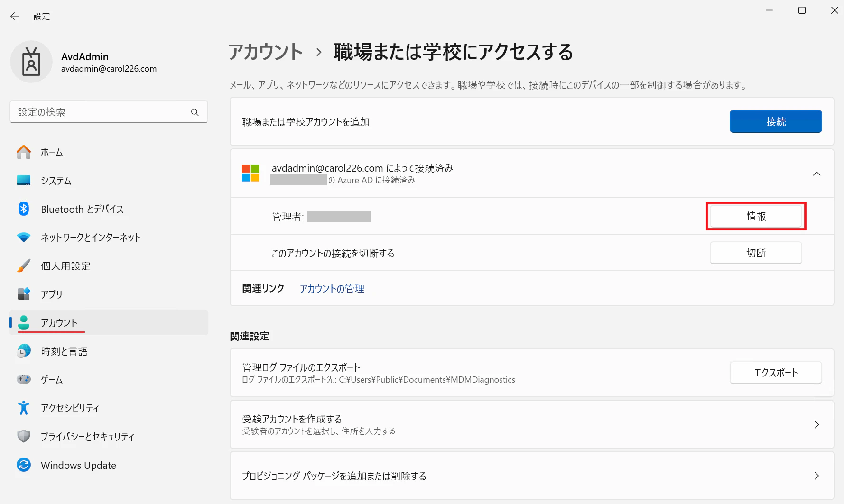Click the Home house icon
Screen dimensions: 844x504
click(24, 152)
